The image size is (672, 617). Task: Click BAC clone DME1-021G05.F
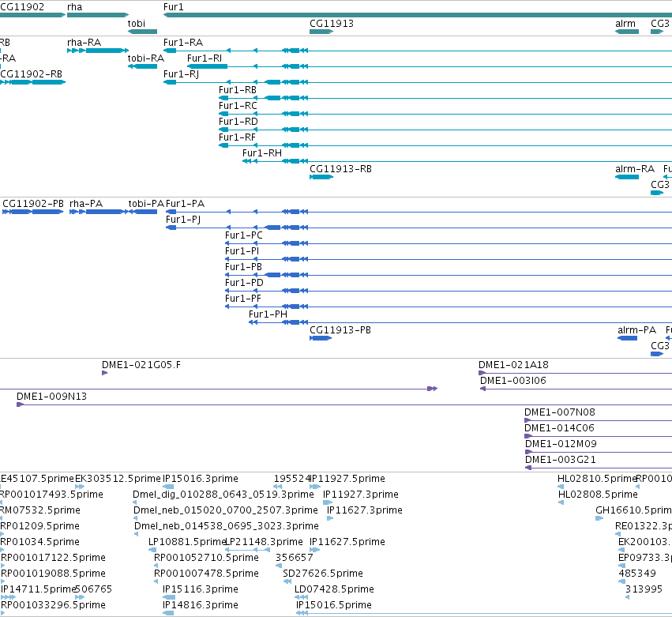141,365
